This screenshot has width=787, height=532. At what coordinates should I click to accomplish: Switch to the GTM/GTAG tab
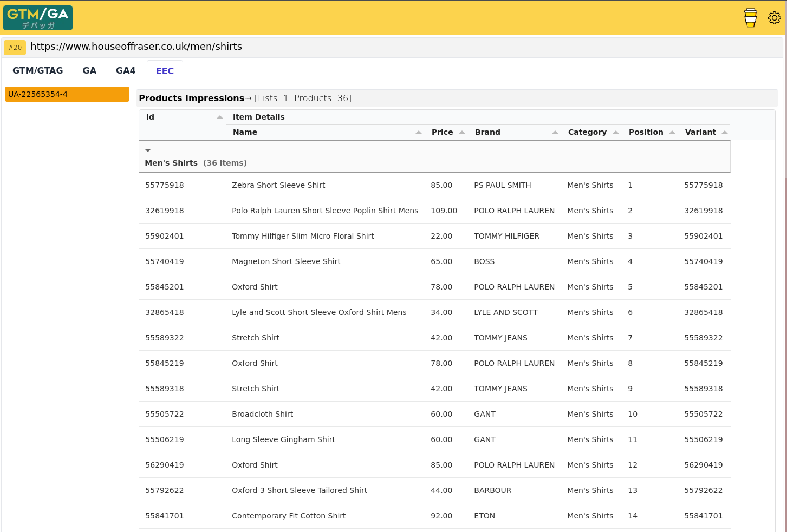pos(38,71)
